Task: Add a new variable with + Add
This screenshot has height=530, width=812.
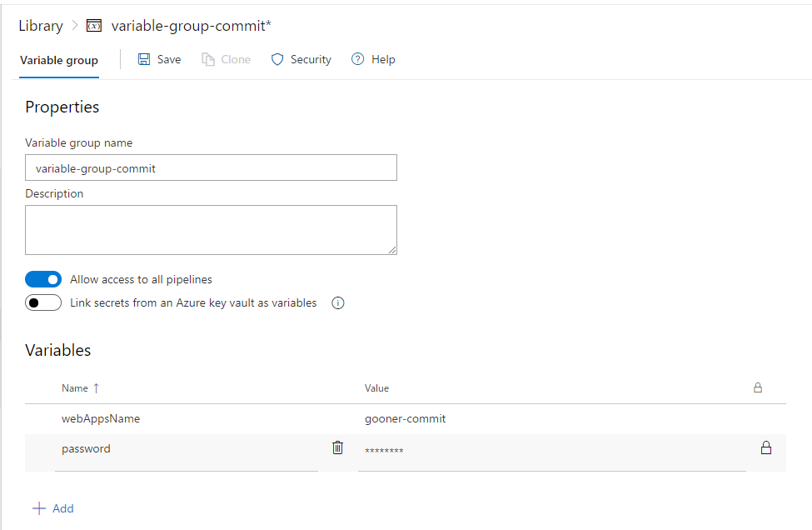Action: [53, 508]
